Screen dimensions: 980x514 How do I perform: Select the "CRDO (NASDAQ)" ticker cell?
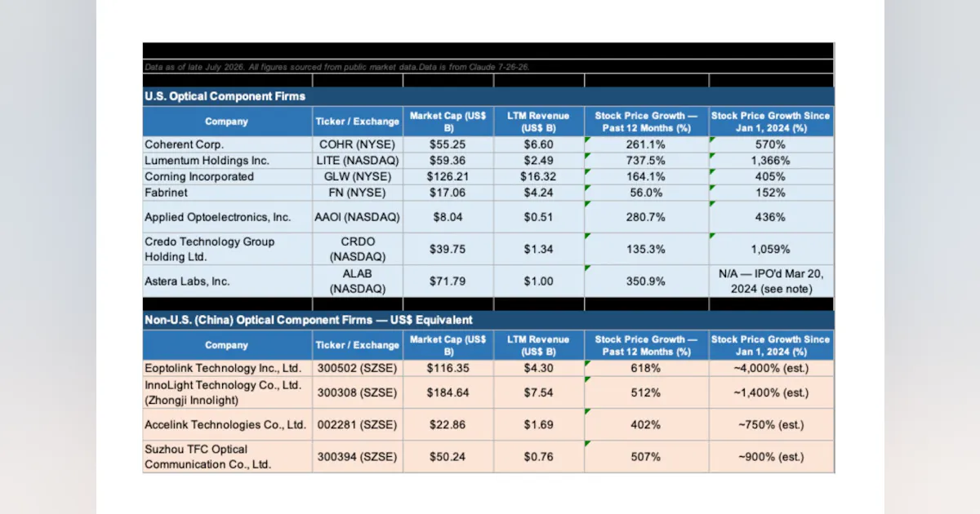pos(358,249)
